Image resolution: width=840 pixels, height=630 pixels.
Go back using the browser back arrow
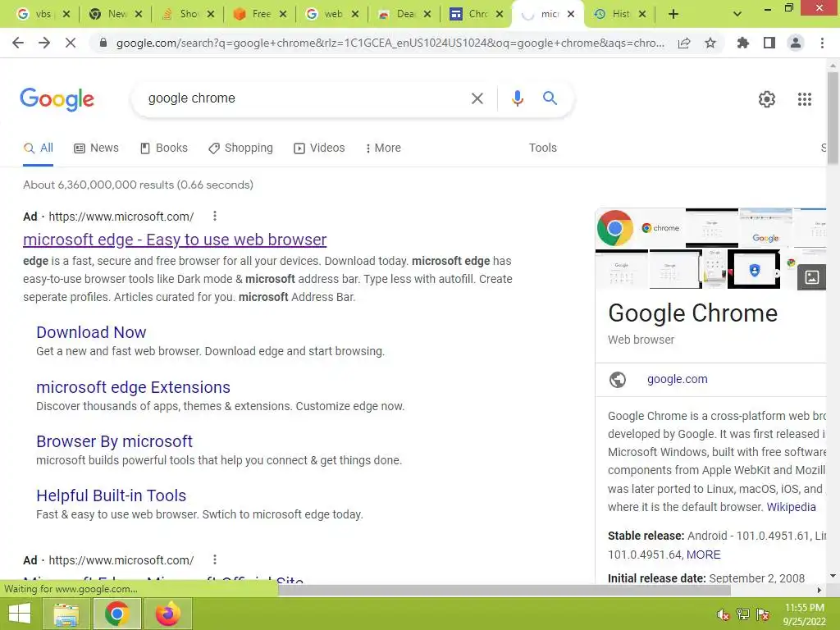pos(18,43)
